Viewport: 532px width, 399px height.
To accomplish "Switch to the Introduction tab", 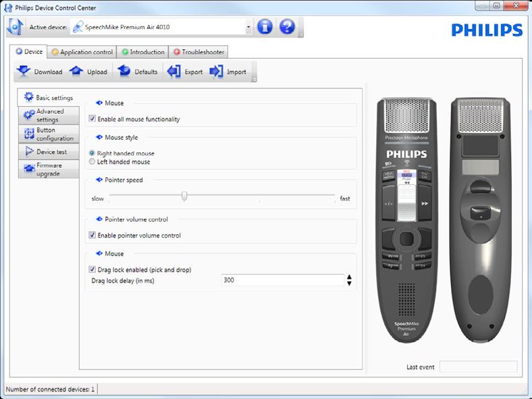I will [143, 52].
